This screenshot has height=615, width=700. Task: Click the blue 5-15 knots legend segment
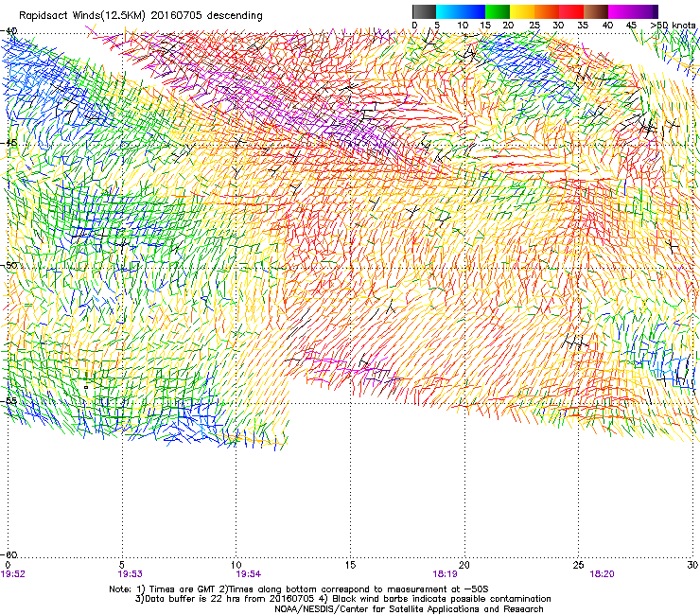[x=461, y=11]
